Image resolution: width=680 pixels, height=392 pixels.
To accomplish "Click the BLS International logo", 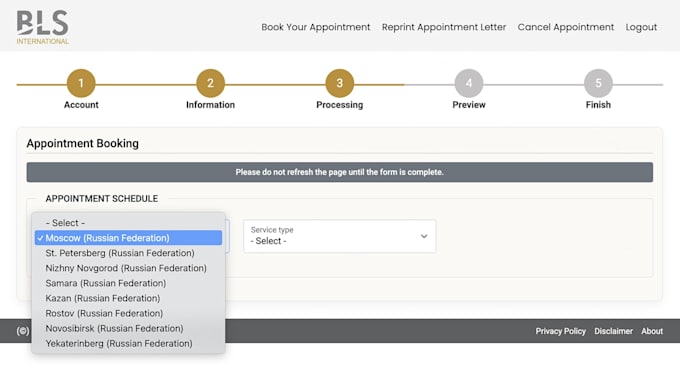I will pyautogui.click(x=42, y=27).
